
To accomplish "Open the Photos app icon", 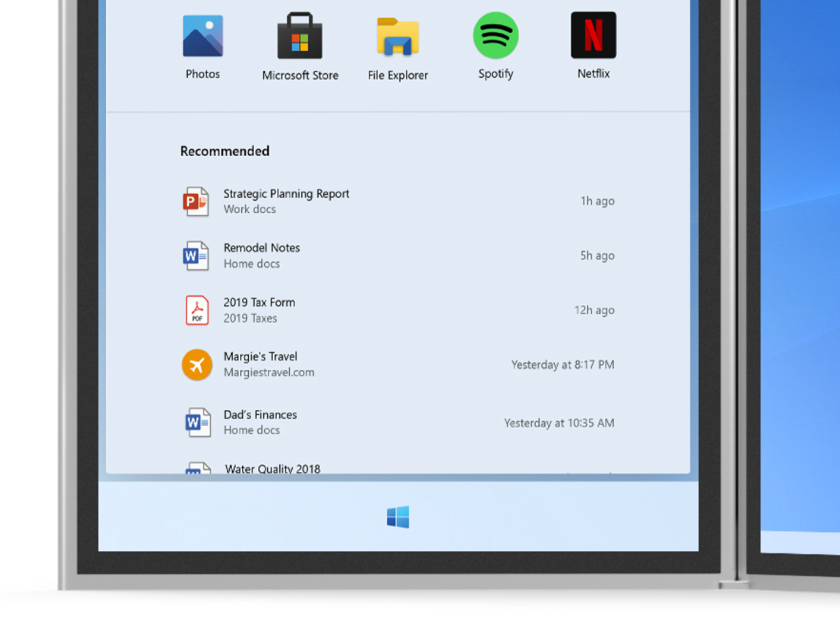I will pyautogui.click(x=203, y=36).
